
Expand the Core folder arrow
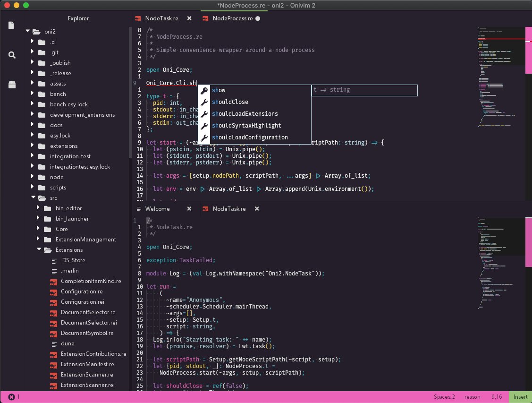pos(38,228)
